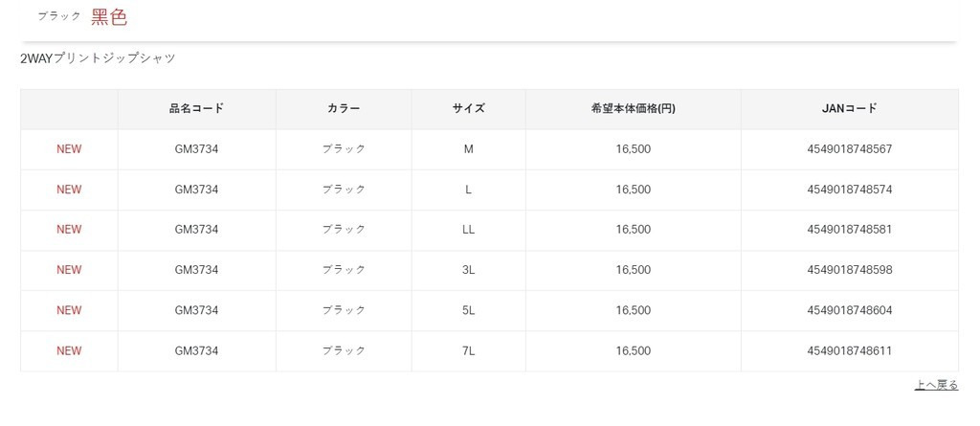The height and width of the screenshot is (426, 980).
Task: Click the カラー column header
Action: tap(344, 109)
